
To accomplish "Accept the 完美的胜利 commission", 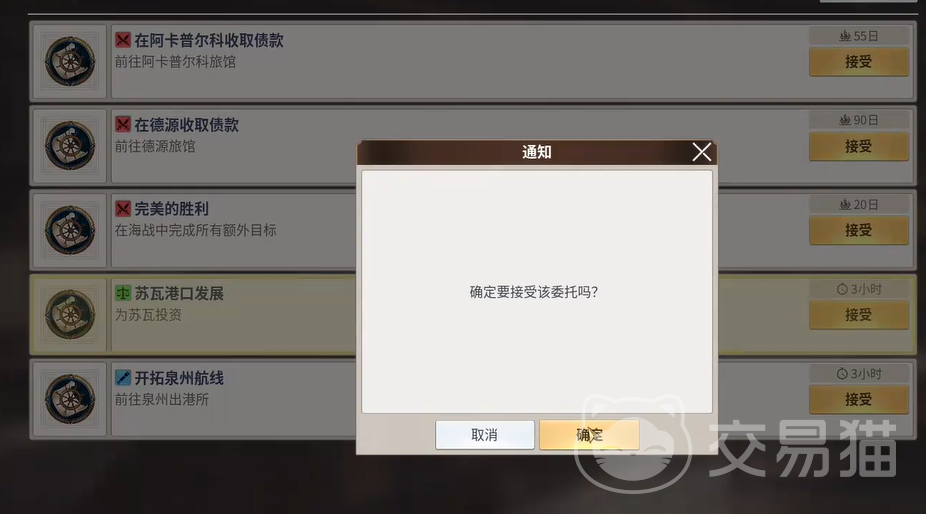I will coord(859,230).
